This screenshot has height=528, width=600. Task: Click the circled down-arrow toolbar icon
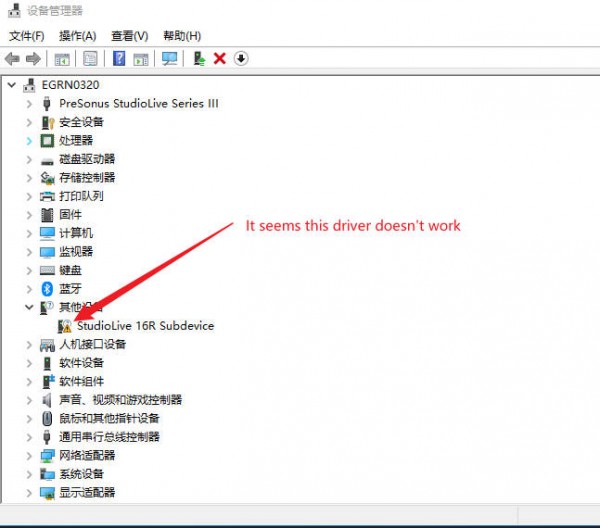tap(241, 59)
